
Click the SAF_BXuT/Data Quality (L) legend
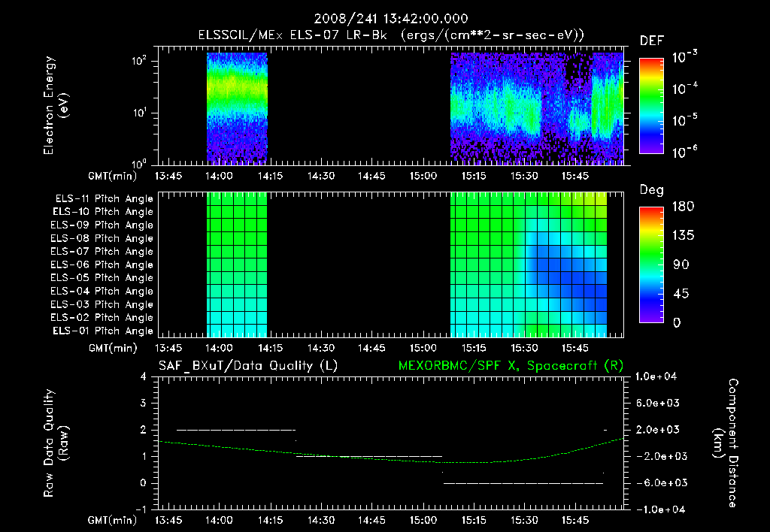[x=248, y=366]
